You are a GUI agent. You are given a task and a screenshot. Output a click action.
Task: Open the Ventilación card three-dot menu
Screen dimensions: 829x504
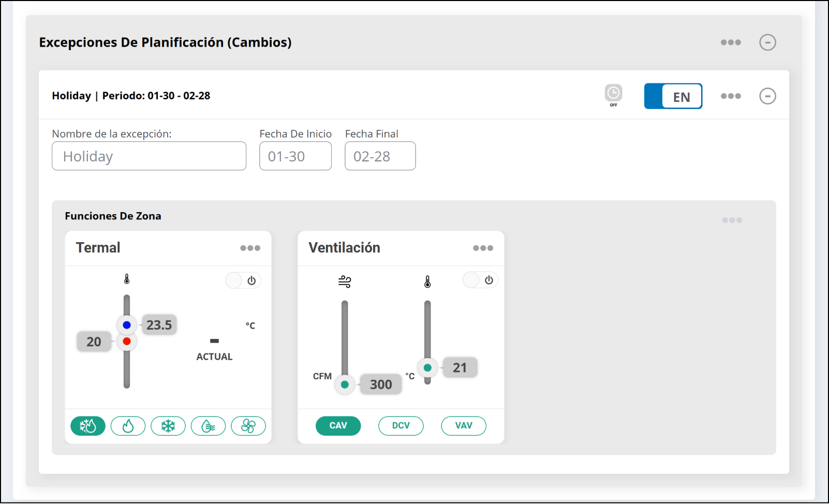point(483,248)
